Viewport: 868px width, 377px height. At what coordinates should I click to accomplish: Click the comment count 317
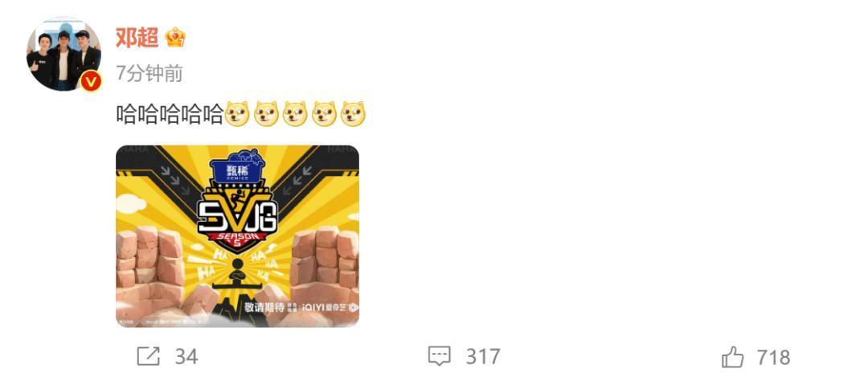[x=483, y=357]
